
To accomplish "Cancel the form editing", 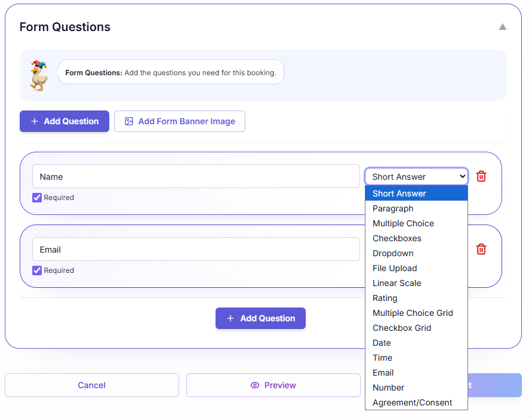I will (x=91, y=385).
